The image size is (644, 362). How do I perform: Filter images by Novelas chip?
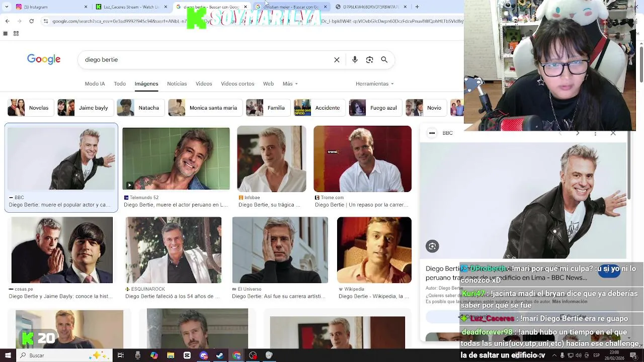[x=30, y=108]
